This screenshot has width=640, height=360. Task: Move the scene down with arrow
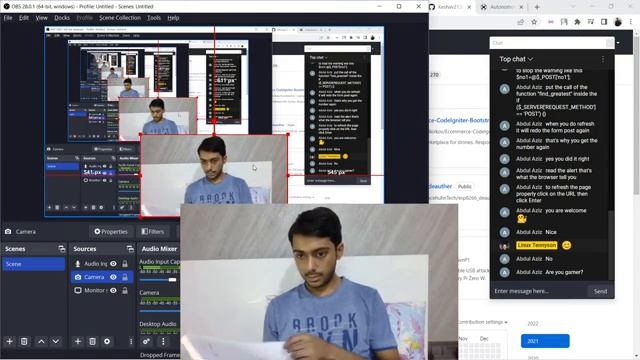[56, 341]
